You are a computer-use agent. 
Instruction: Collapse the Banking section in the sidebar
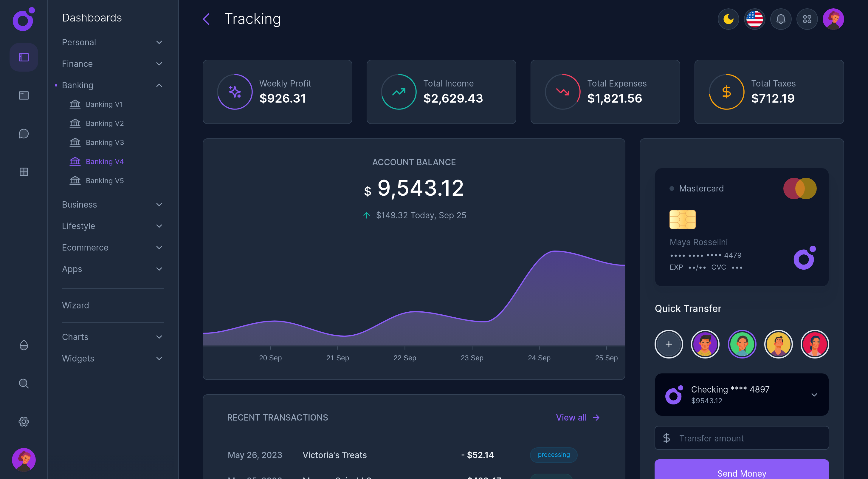[159, 85]
